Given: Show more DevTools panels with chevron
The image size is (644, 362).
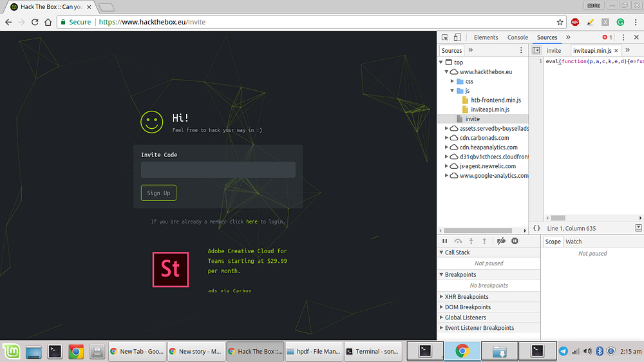Looking at the screenshot, I should click(568, 37).
